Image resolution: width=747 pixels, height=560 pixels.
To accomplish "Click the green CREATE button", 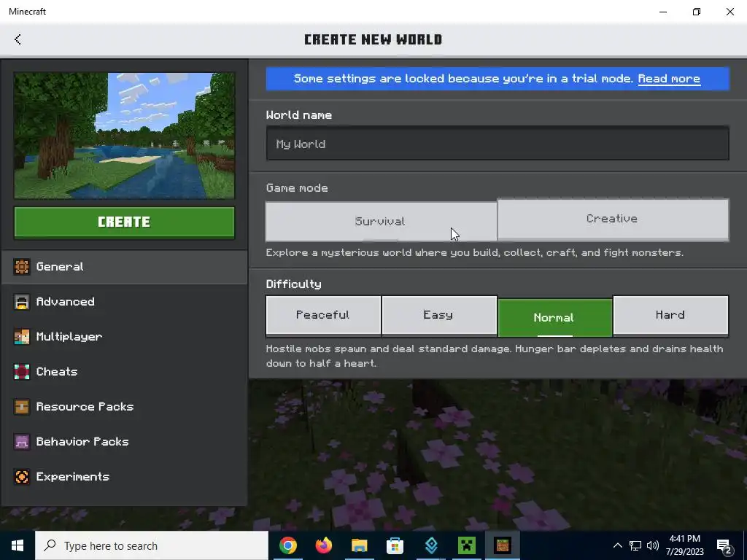I will click(x=124, y=222).
